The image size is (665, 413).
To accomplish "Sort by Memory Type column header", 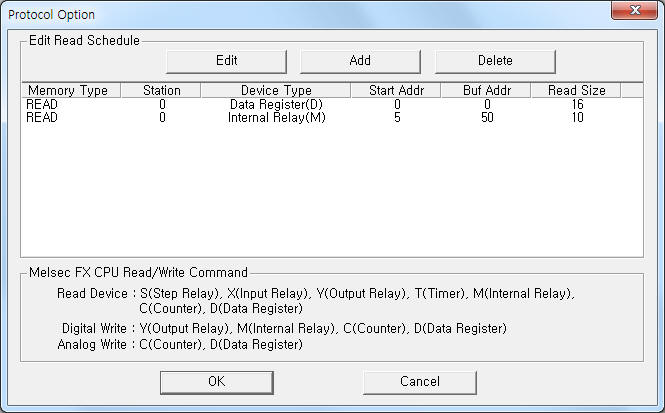I will (68, 91).
